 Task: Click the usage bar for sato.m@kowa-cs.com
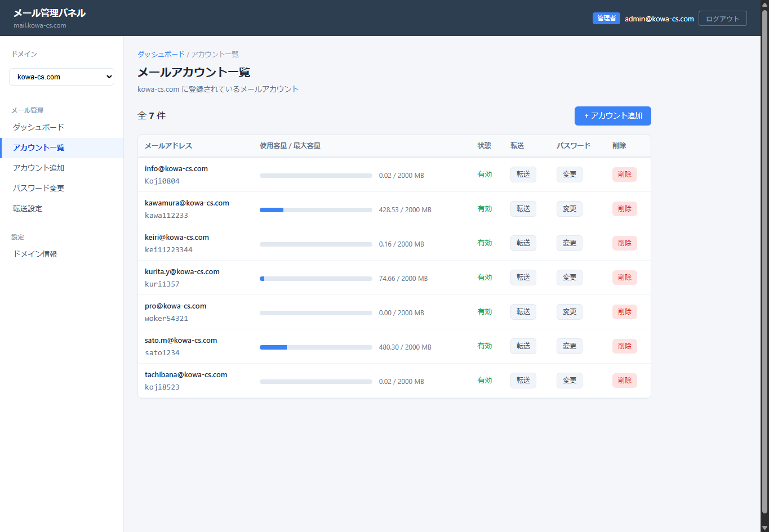click(315, 347)
